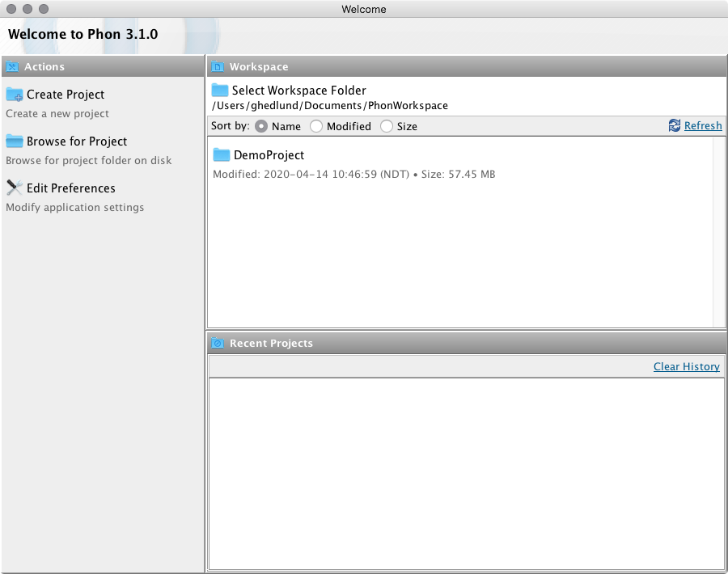
Task: Clear History of recent projects
Action: click(x=686, y=366)
